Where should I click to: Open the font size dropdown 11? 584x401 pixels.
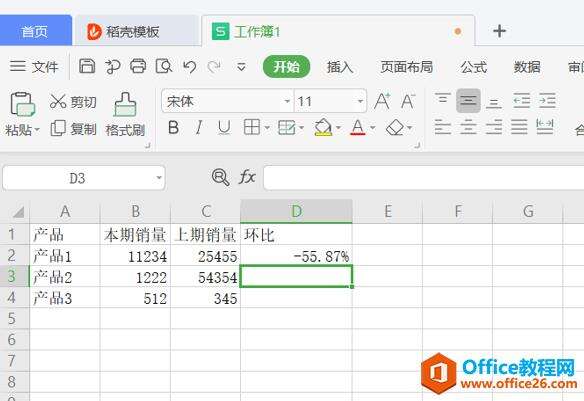pos(360,101)
